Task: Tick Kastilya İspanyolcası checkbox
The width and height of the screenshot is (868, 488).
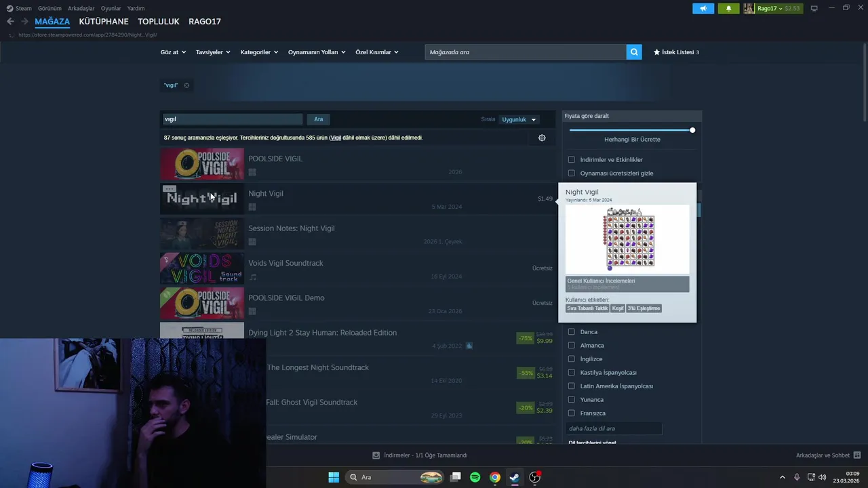Action: point(571,373)
